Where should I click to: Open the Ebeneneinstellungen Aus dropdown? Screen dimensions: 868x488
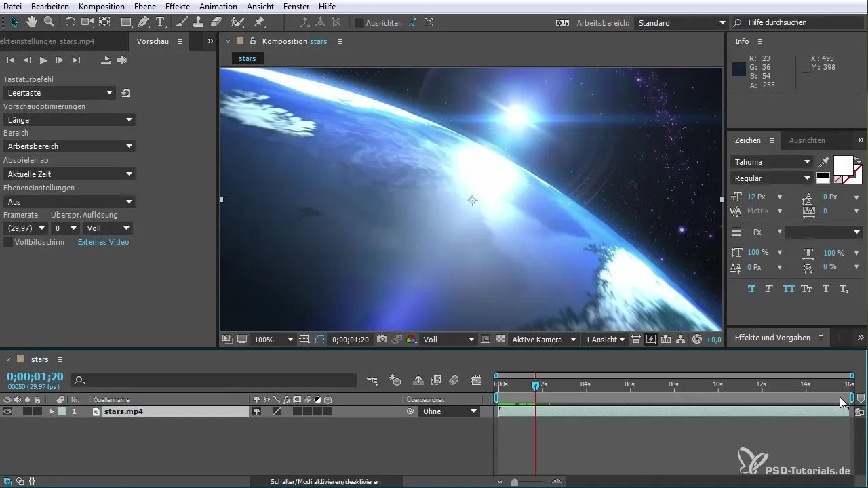click(69, 202)
